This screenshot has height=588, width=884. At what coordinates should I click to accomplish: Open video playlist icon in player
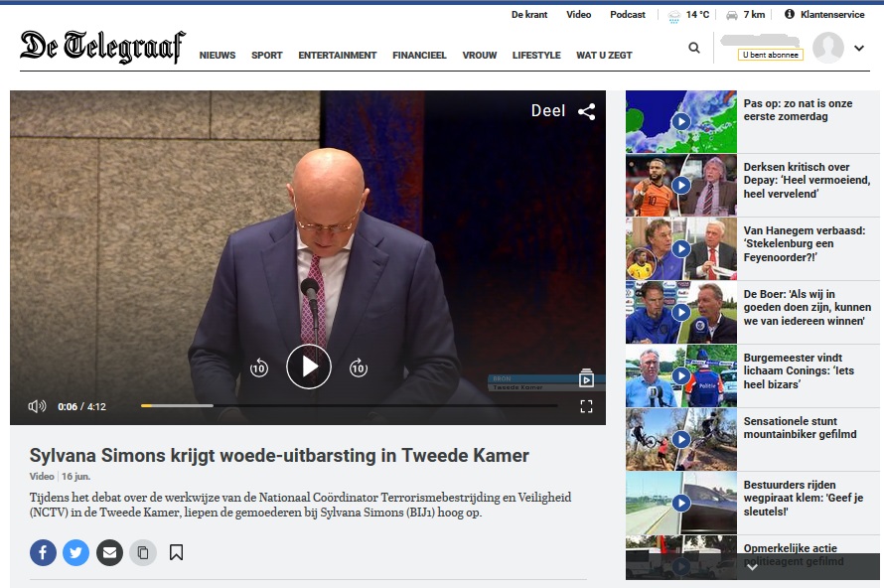pos(586,378)
